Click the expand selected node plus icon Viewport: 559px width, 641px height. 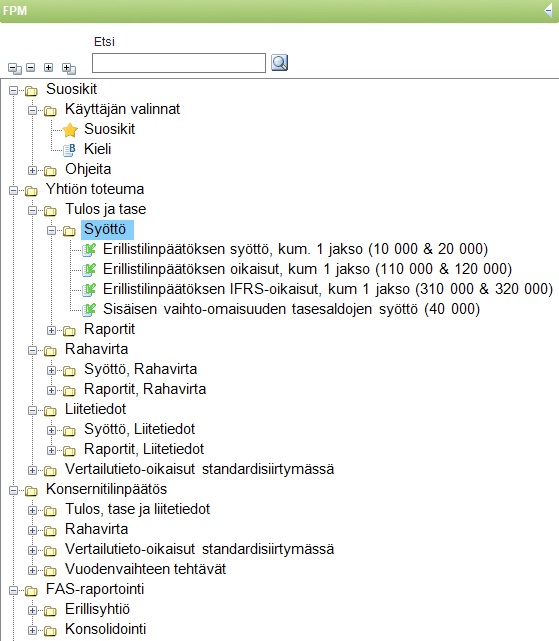48,67
